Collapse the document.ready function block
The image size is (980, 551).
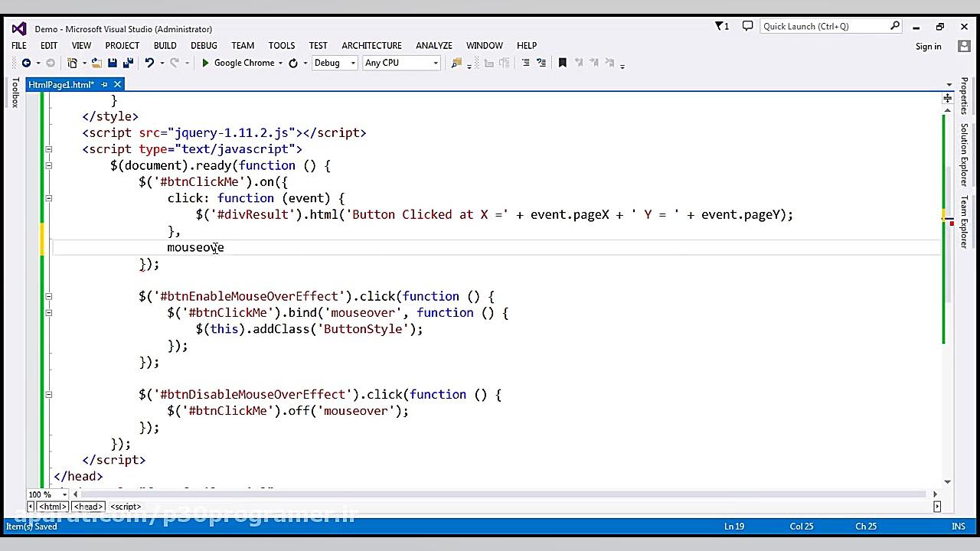(48, 165)
